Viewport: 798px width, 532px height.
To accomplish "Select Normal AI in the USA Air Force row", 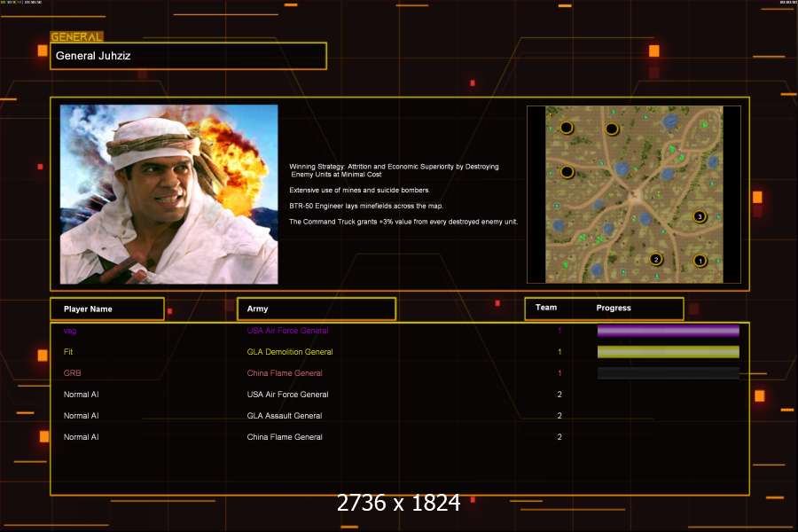I will [x=81, y=395].
